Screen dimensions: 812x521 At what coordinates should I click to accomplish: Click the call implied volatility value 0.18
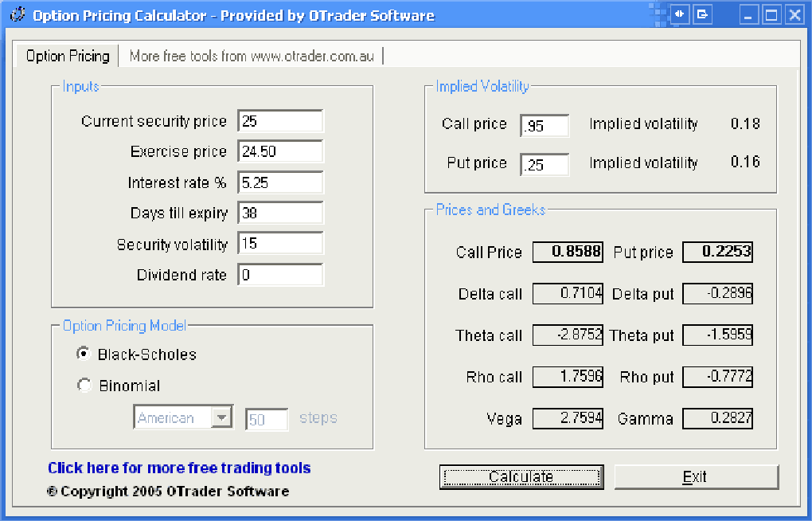pyautogui.click(x=745, y=123)
